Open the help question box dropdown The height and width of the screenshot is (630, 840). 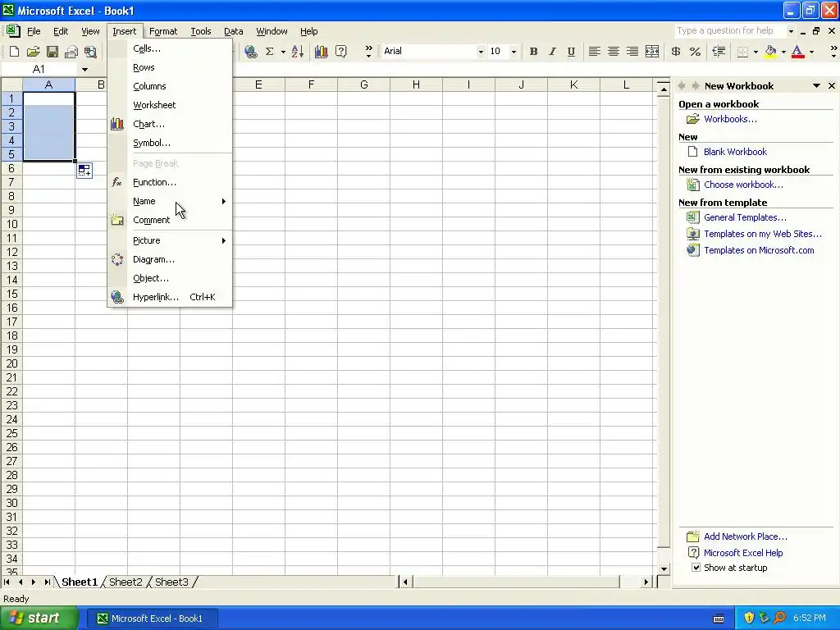(x=791, y=31)
